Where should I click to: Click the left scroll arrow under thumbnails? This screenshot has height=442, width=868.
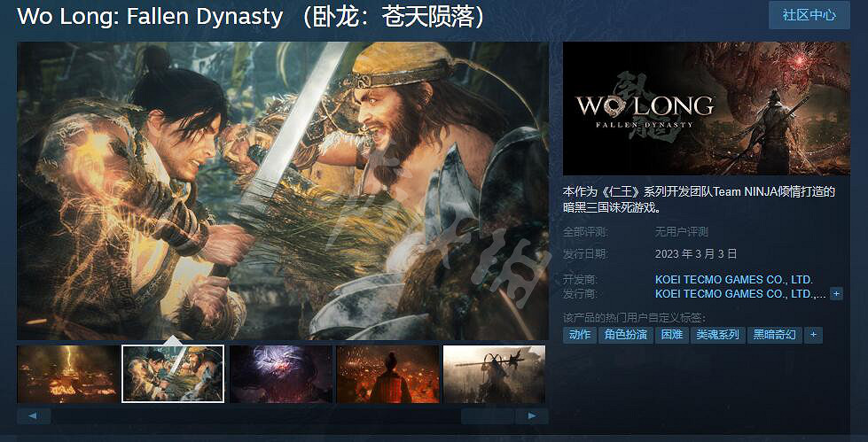click(x=34, y=416)
